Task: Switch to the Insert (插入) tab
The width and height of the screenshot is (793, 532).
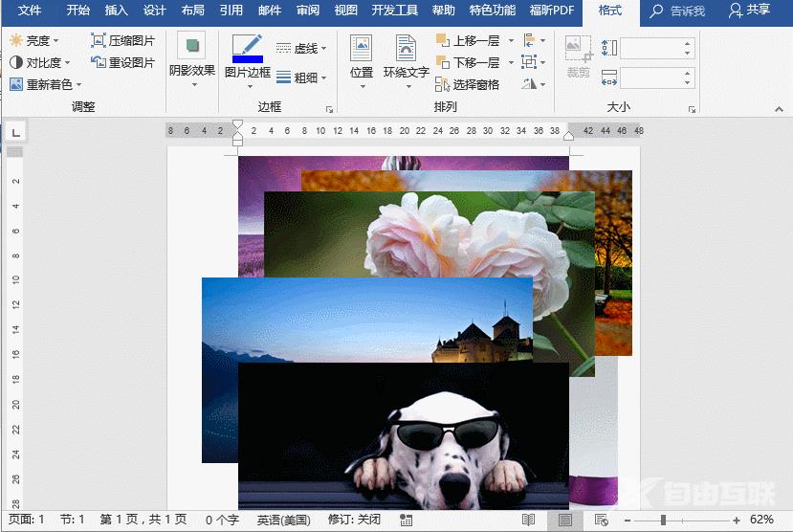Action: 116,11
